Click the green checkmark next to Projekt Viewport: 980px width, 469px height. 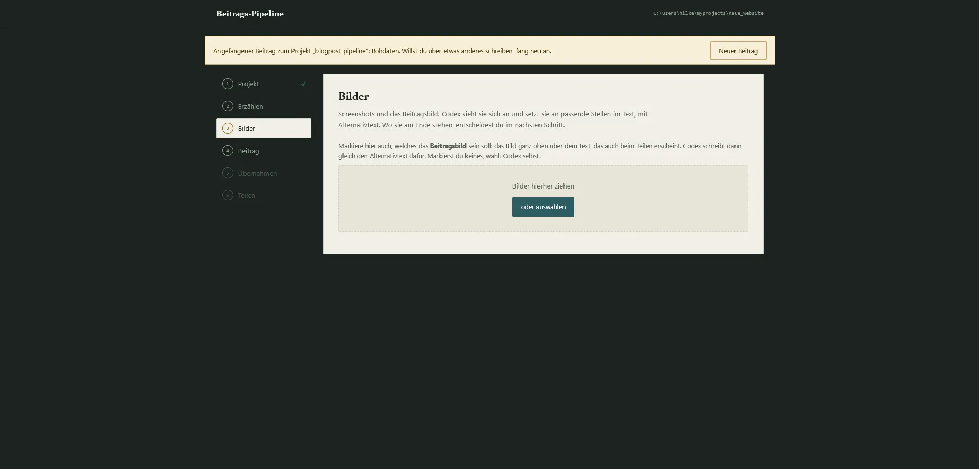coord(304,84)
